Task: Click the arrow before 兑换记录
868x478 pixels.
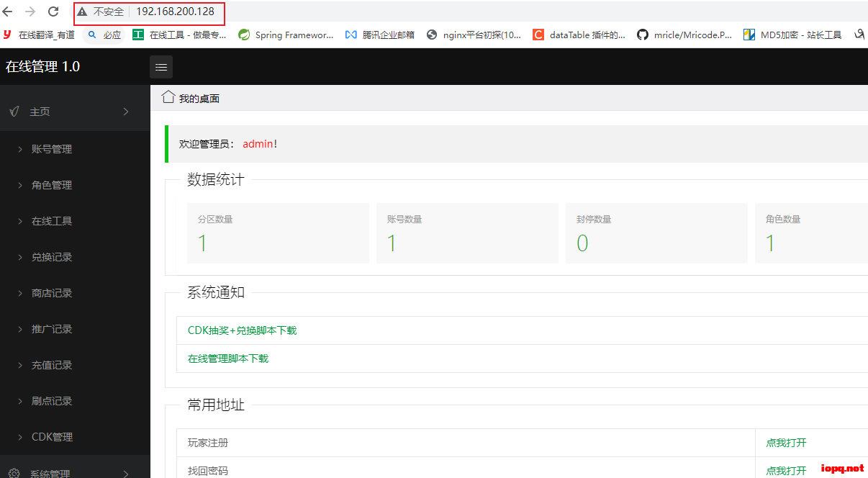Action: click(20, 257)
